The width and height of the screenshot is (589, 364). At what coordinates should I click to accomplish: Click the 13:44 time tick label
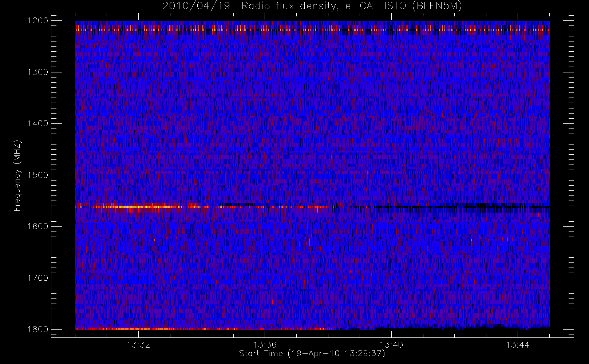(x=518, y=345)
